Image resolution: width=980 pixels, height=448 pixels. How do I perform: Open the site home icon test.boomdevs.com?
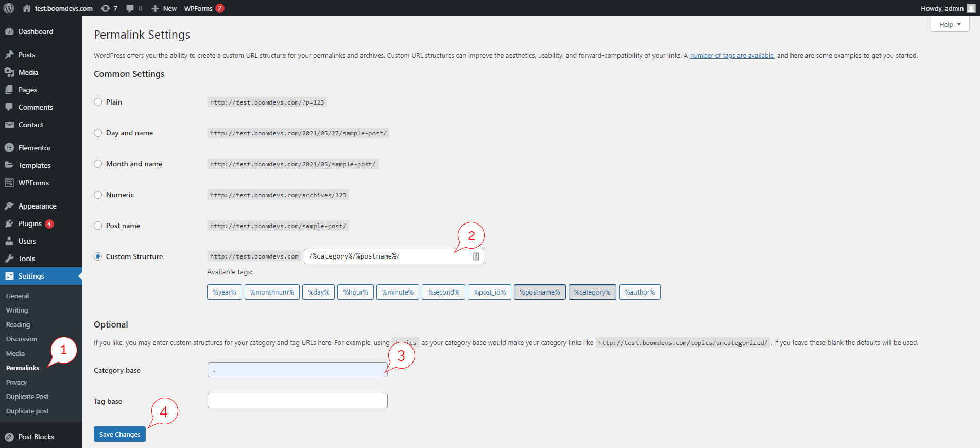(x=27, y=8)
